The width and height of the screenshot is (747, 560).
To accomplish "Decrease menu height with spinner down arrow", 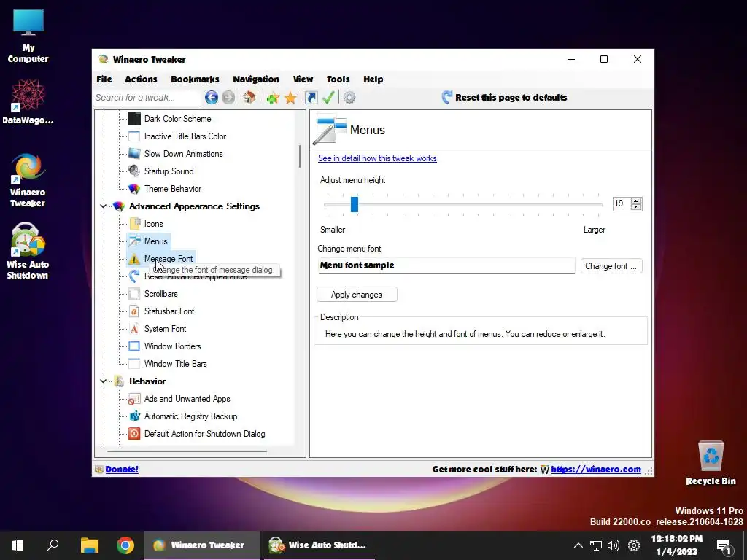I will pyautogui.click(x=636, y=207).
